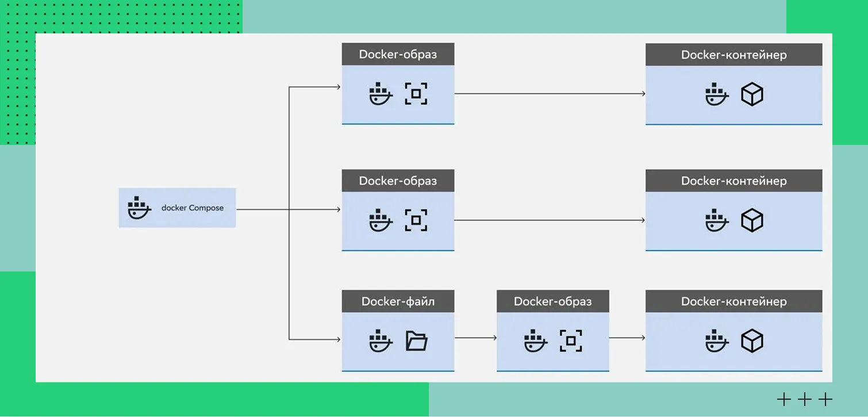The width and height of the screenshot is (868, 417).
Task: Click the Docker-файл header
Action: 398,301
